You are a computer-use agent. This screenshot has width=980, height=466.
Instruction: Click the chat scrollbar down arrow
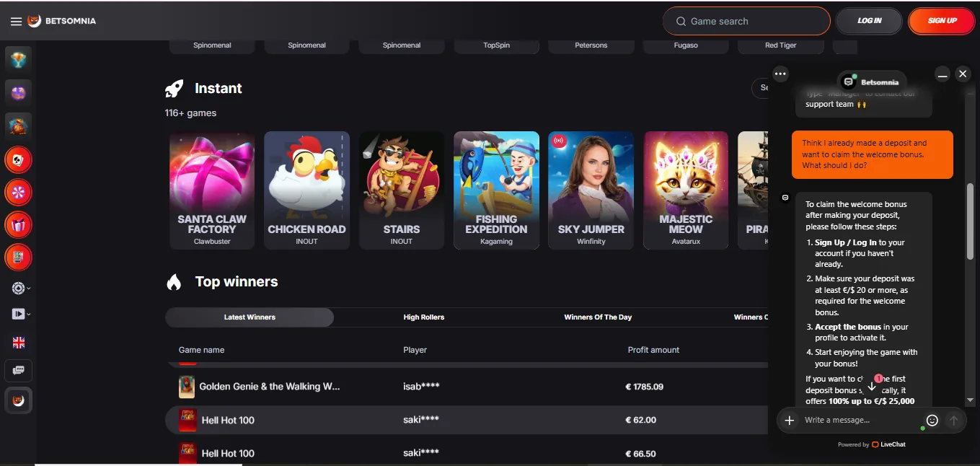(970, 400)
